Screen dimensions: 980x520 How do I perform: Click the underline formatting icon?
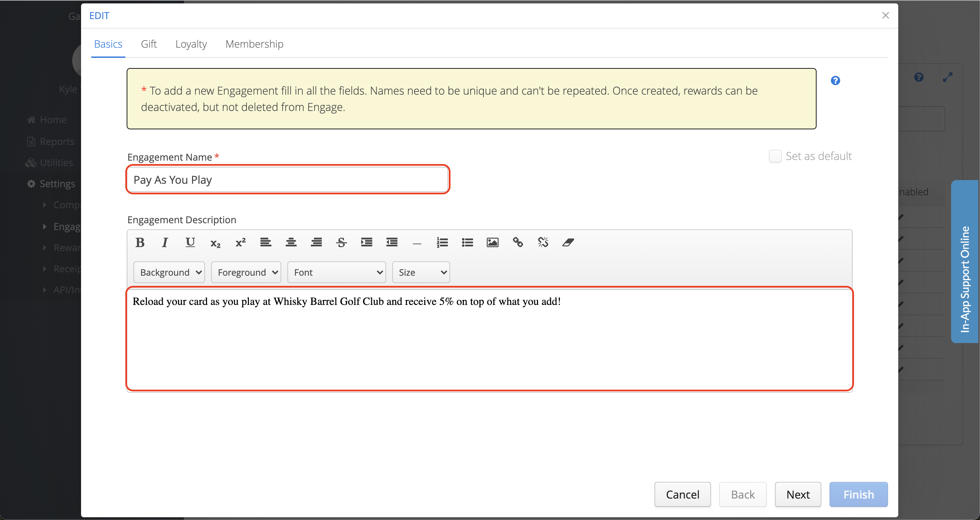point(190,242)
